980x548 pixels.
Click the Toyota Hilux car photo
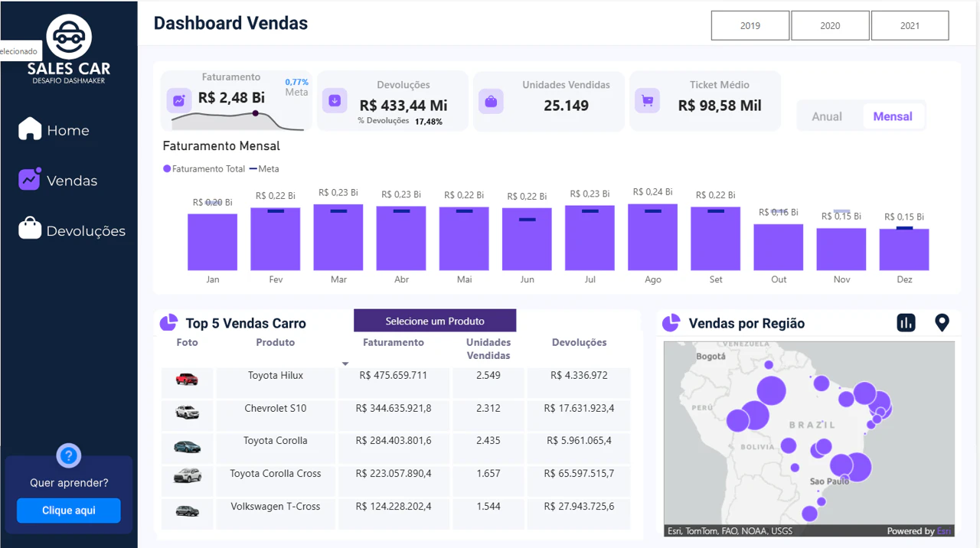(187, 379)
